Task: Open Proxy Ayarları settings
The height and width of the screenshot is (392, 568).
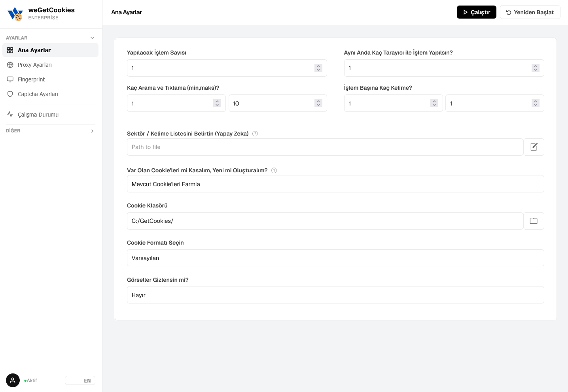Action: [50, 65]
